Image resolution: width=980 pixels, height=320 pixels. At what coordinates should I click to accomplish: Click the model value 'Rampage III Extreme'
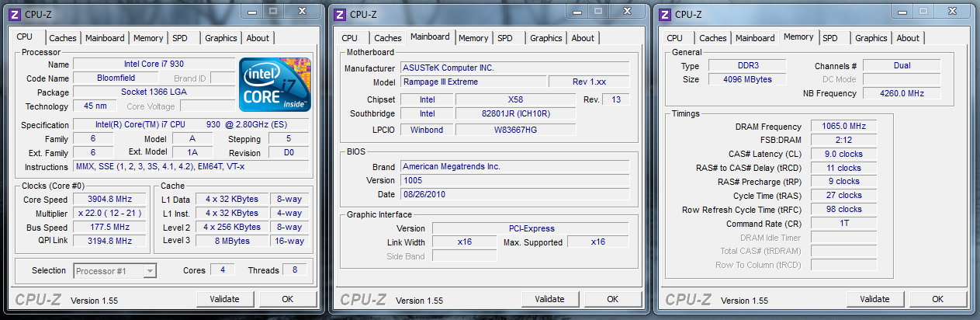click(x=473, y=82)
